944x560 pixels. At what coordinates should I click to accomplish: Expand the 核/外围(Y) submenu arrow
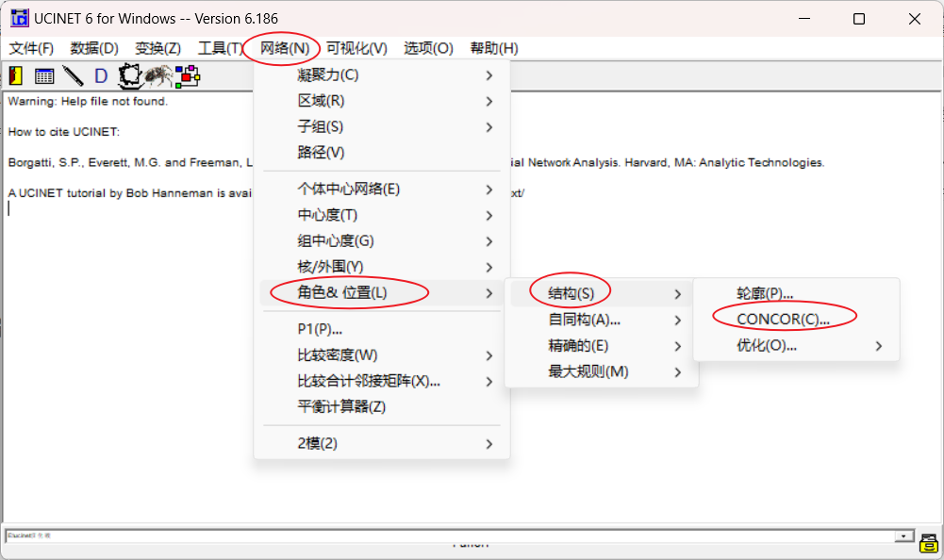coord(489,268)
